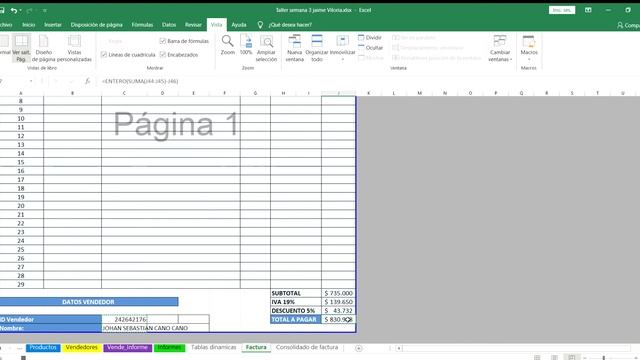Viewport: 640px width, 360px height.
Task: Toggle Encabezados checkbox
Action: pos(162,55)
